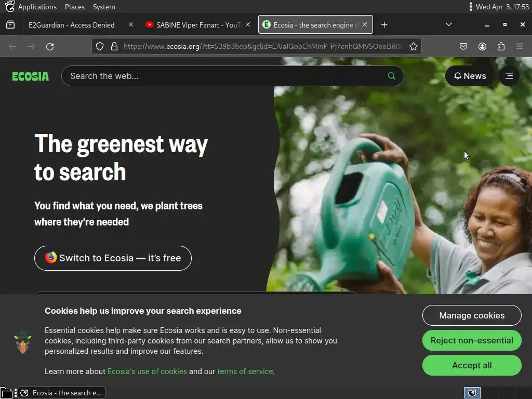Open Manage cookies settings
532x399 pixels.
(x=472, y=315)
